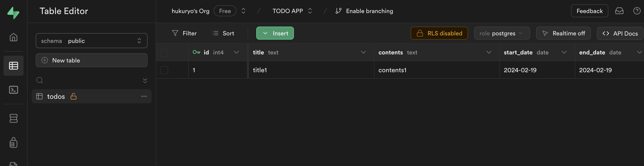
Task: Open the todos table options menu
Action: tap(144, 96)
